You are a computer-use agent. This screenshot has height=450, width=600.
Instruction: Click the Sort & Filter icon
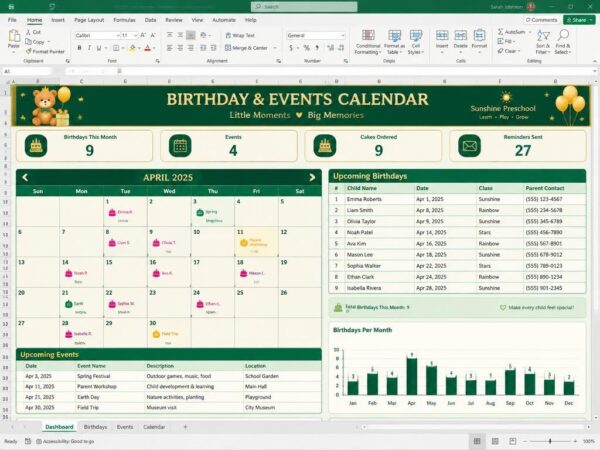click(x=543, y=36)
